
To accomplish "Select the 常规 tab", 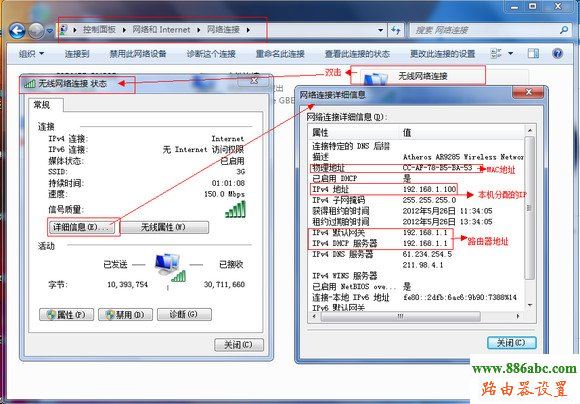I will 42,105.
